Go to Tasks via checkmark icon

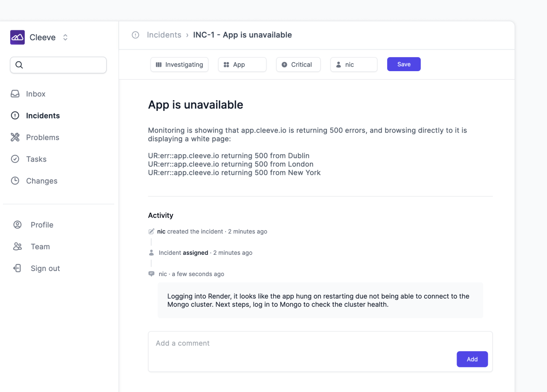tap(15, 159)
